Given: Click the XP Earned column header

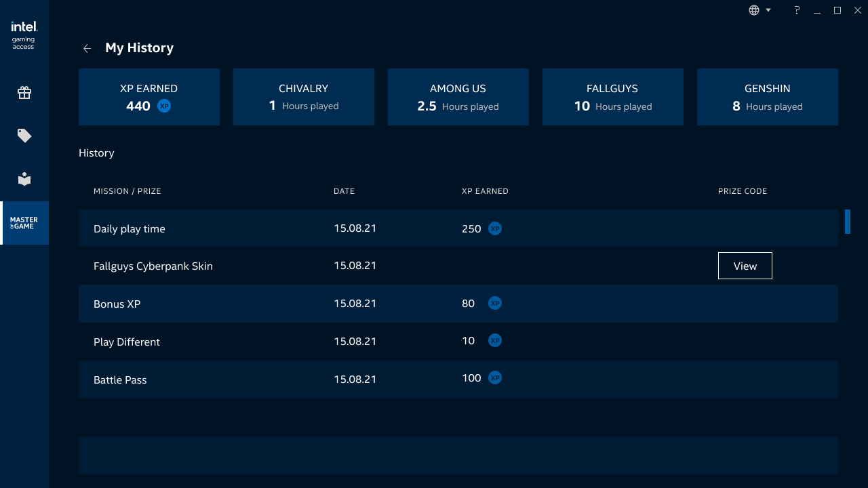Looking at the screenshot, I should (x=485, y=191).
